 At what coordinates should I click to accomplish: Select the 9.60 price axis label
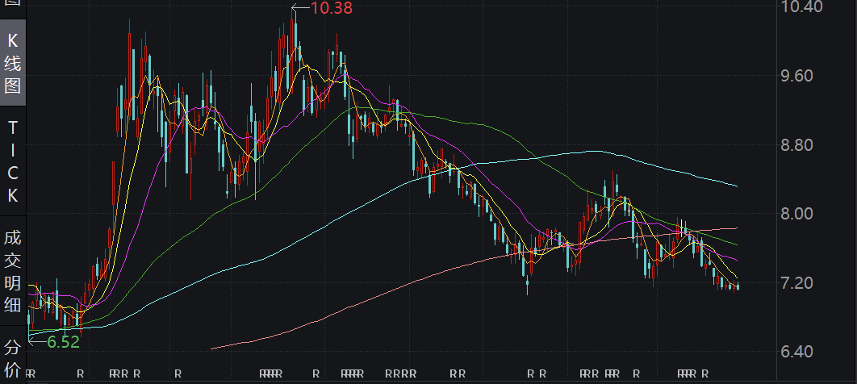click(803, 76)
